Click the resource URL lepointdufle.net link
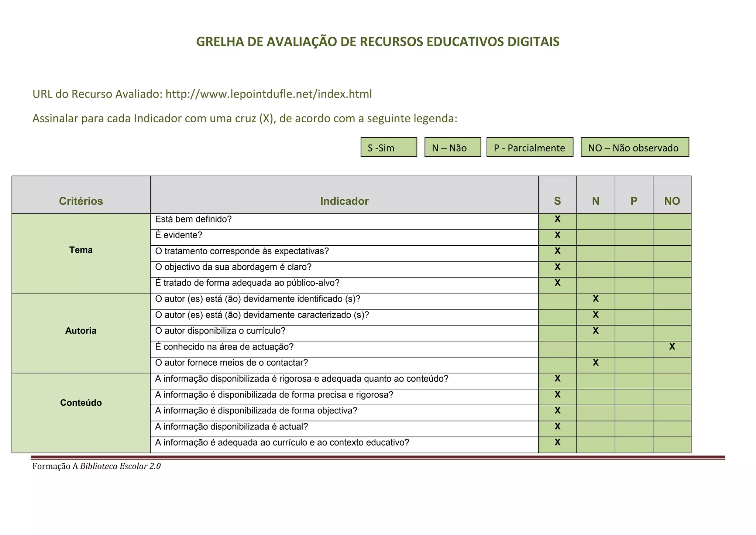 (268, 94)
